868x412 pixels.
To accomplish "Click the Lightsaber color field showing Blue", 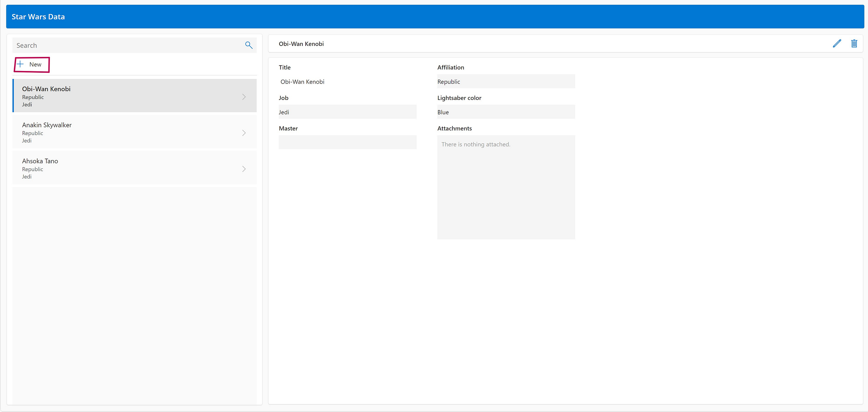I will (x=506, y=112).
